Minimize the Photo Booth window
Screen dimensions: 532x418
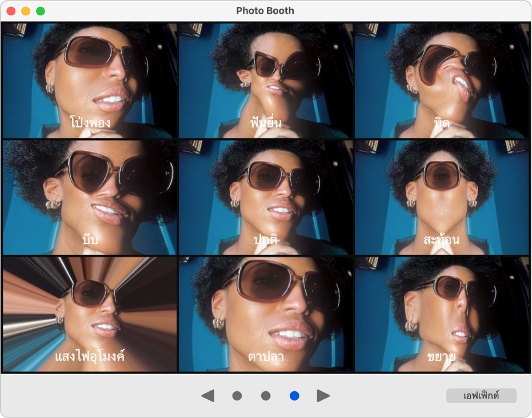tap(26, 11)
